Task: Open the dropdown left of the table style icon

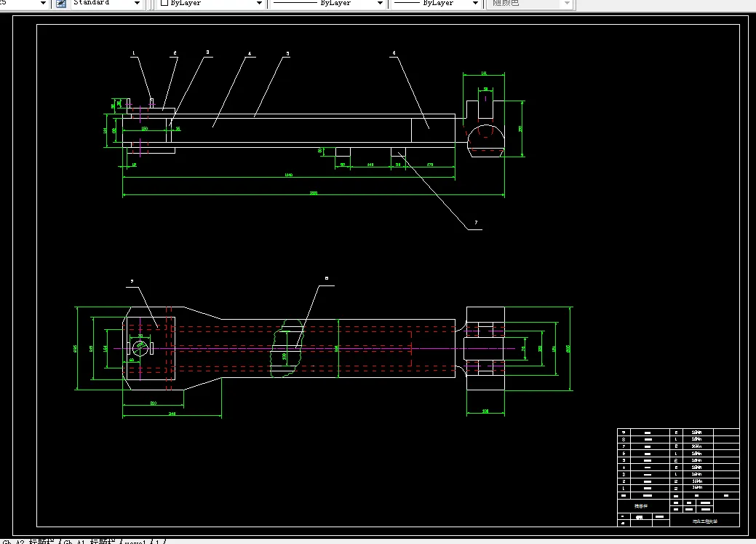Action: pyautogui.click(x=43, y=4)
